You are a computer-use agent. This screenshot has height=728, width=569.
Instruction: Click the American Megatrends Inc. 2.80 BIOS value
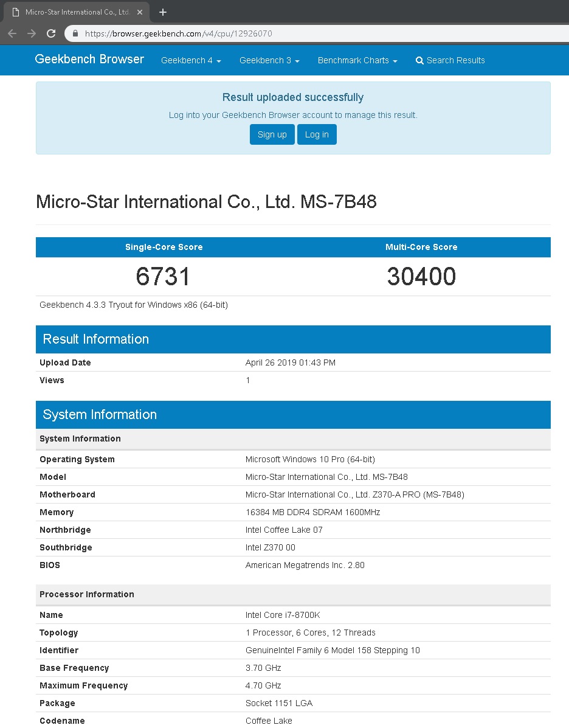click(x=305, y=565)
